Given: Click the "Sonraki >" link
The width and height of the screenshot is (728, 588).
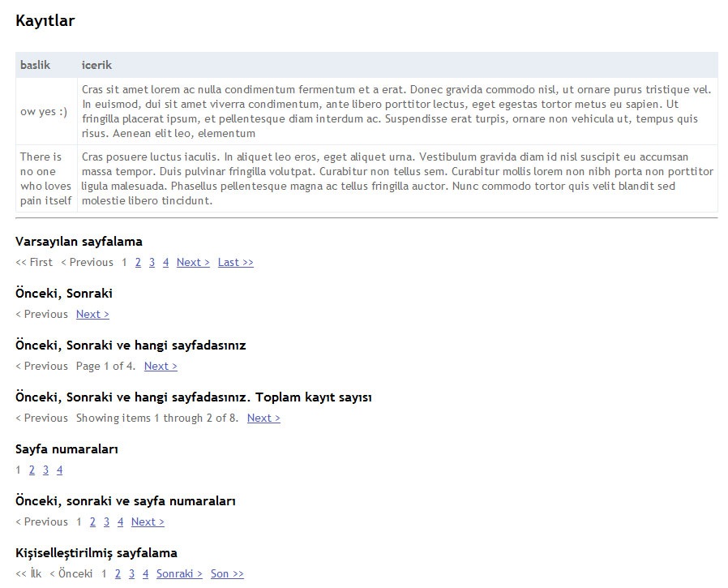Looking at the screenshot, I should (x=179, y=573).
